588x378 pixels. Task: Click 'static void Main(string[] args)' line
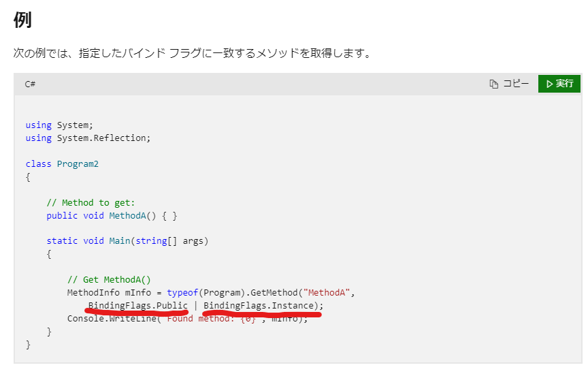[x=127, y=241]
